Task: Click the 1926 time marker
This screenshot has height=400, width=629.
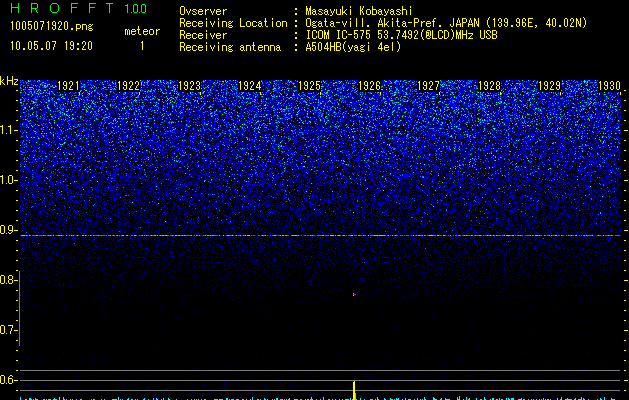Action: [x=369, y=86]
